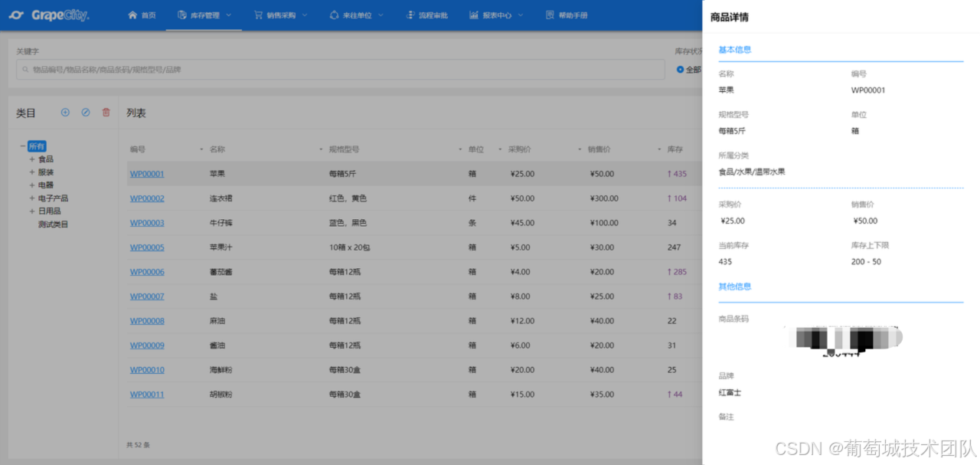Open product link WP00010
This screenshot has width=980, height=465.
pos(147,370)
